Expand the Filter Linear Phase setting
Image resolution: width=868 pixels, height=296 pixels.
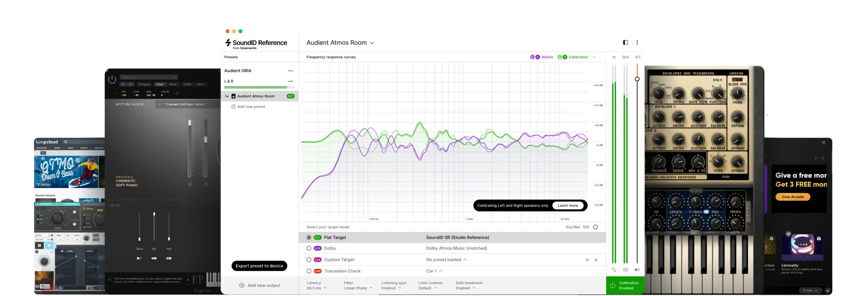[x=358, y=286]
